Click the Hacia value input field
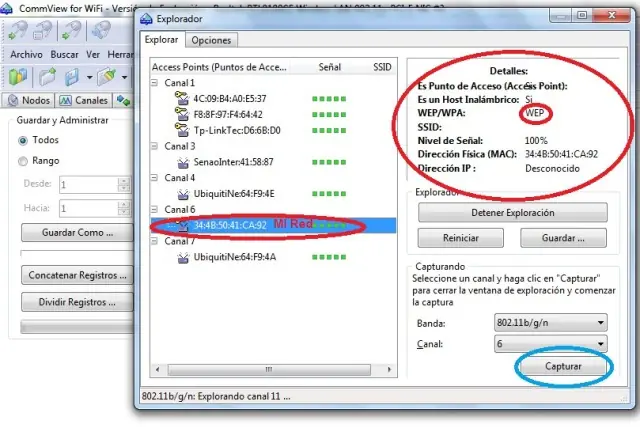This screenshot has height=427, width=640. 89,209
